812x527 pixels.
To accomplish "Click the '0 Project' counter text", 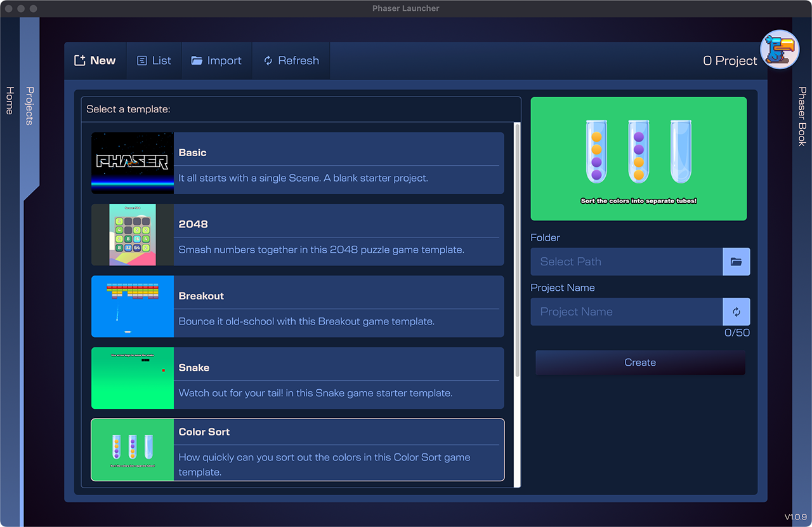I will [730, 60].
